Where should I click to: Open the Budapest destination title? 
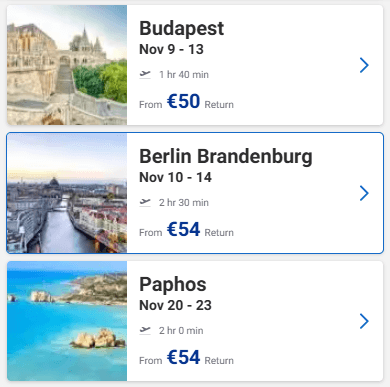[x=182, y=28]
